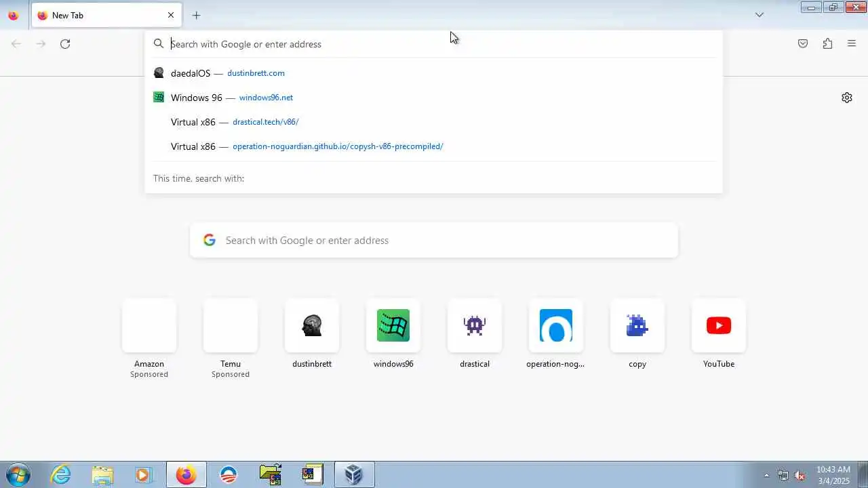This screenshot has width=868, height=488.
Task: Close the New Tab tab
Action: 171,15
